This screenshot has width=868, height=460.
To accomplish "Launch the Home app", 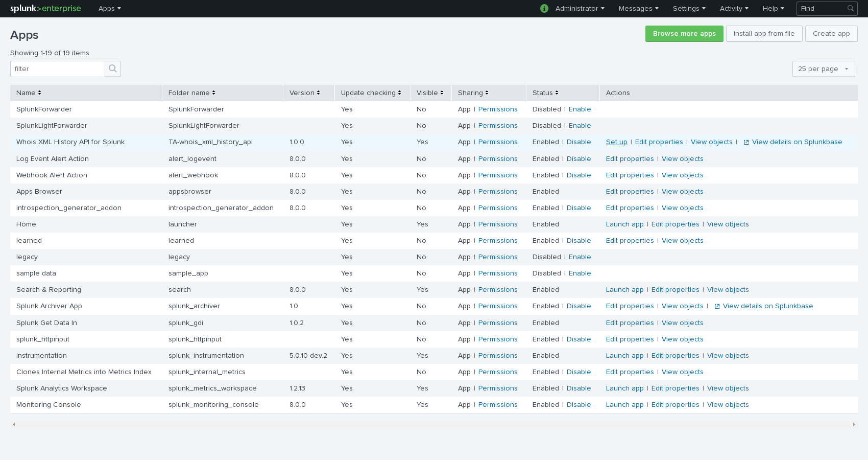I will 624,224.
